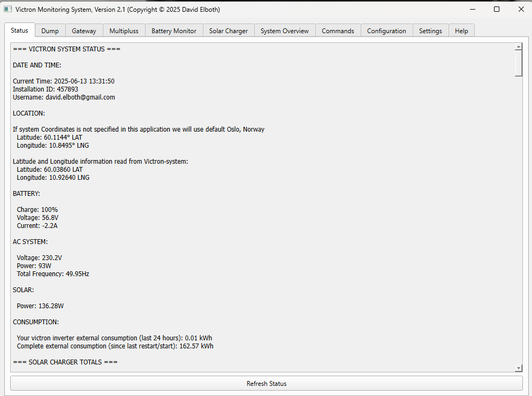
Task: Select the Multipluss tab
Action: 124,31
